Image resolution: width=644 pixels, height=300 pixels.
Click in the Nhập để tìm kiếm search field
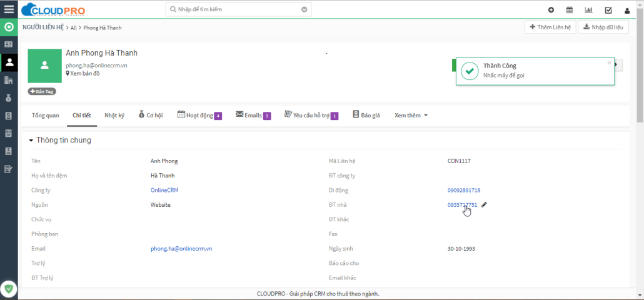[234, 10]
